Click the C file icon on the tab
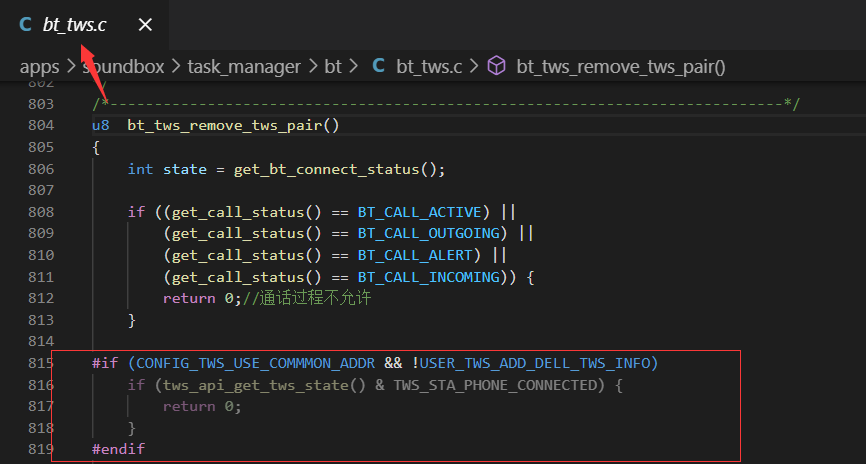This screenshot has height=464, width=866. pyautogui.click(x=25, y=25)
